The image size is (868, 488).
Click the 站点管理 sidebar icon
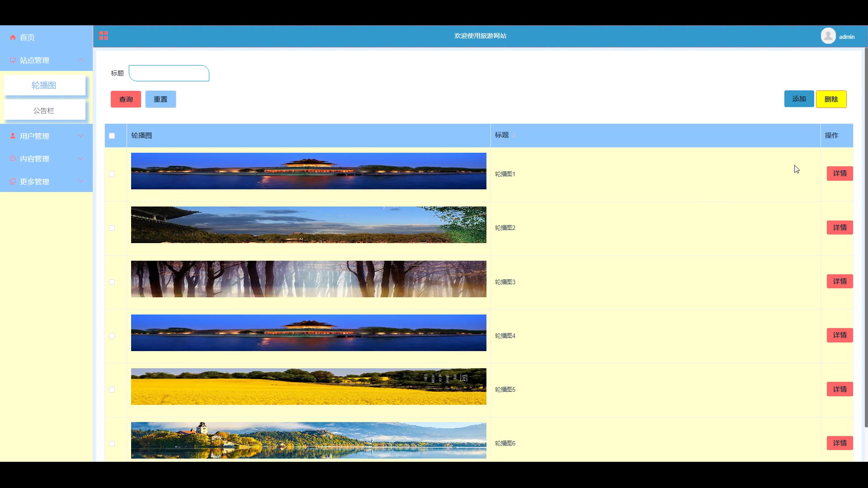(x=13, y=60)
